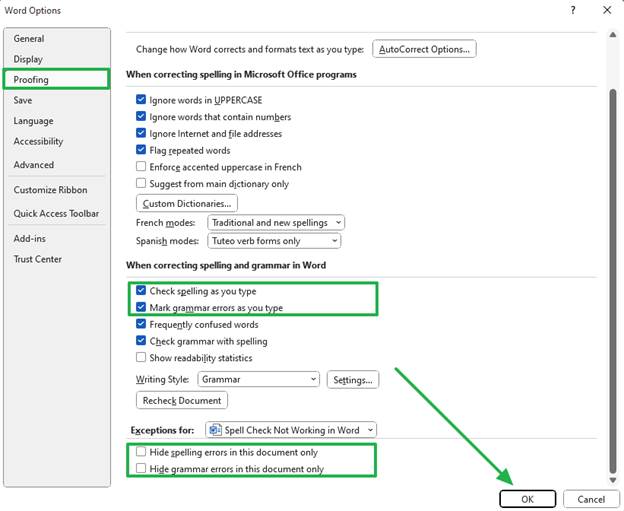This screenshot has width=624, height=511.
Task: Click Recheck Document button
Action: (182, 400)
